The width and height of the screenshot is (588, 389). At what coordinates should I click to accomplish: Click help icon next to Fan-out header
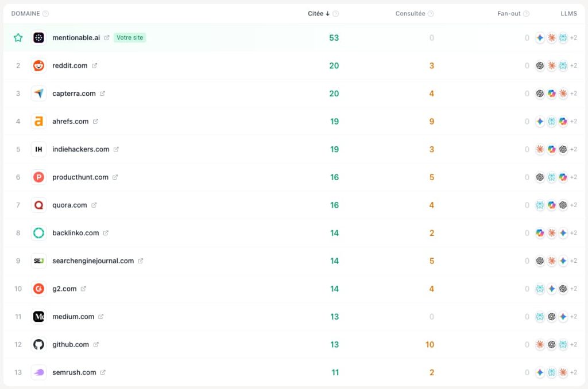click(526, 14)
